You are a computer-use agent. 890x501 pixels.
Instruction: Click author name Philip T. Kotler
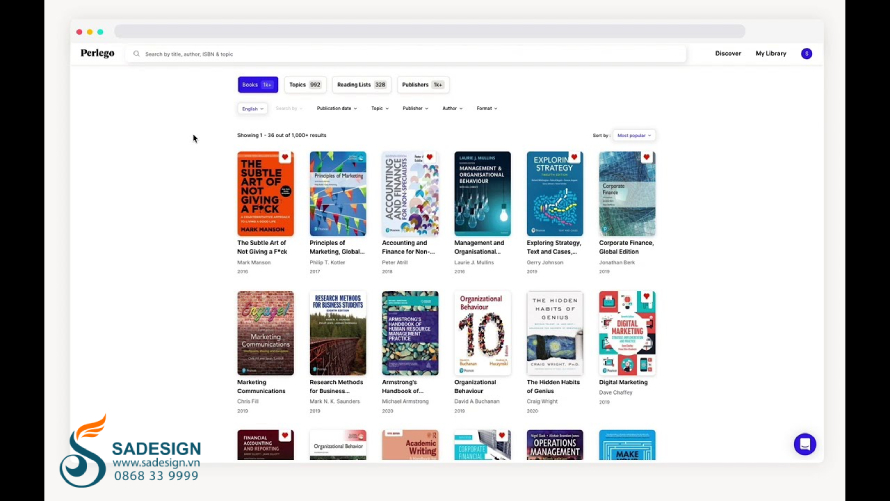(327, 263)
